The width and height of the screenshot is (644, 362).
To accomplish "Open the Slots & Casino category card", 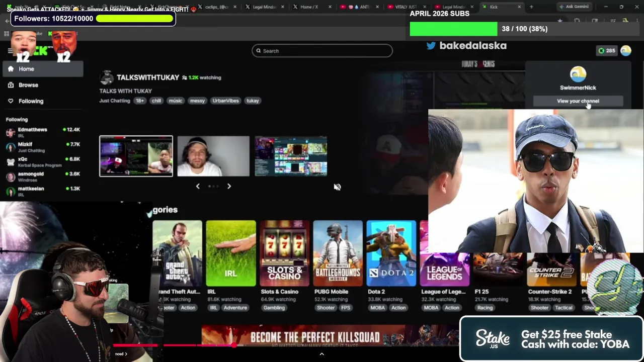I will coord(284,253).
